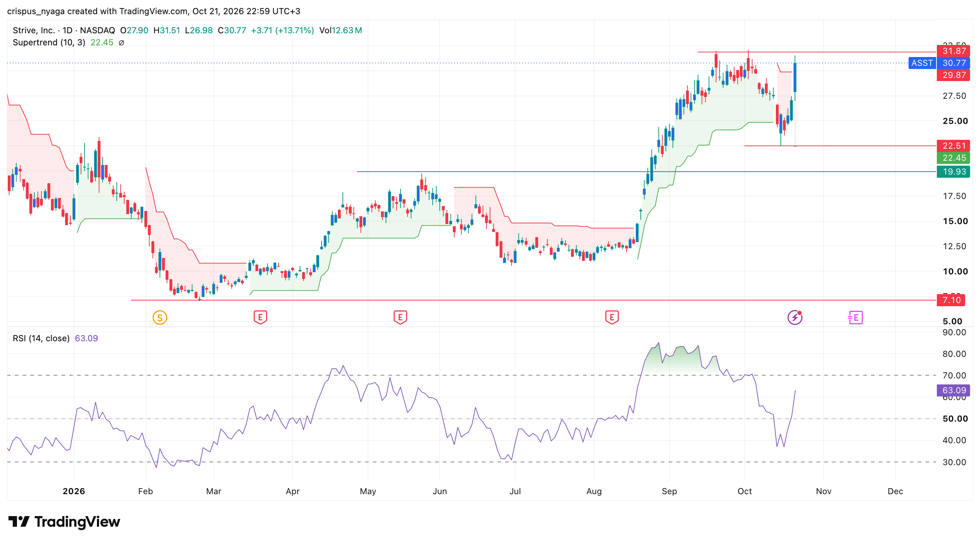Click the RSI (14, close) indicator title
Viewport: 980px width, 543px height.
[41, 338]
